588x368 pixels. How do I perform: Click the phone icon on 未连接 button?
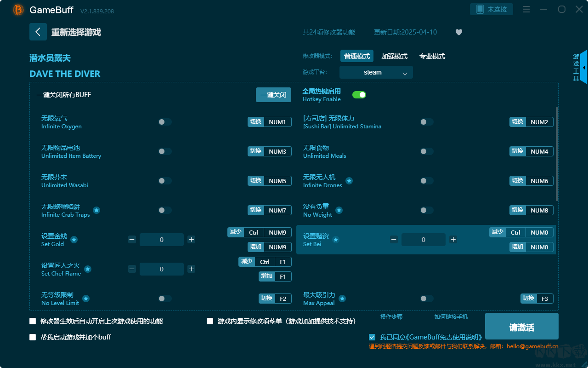[x=480, y=9]
